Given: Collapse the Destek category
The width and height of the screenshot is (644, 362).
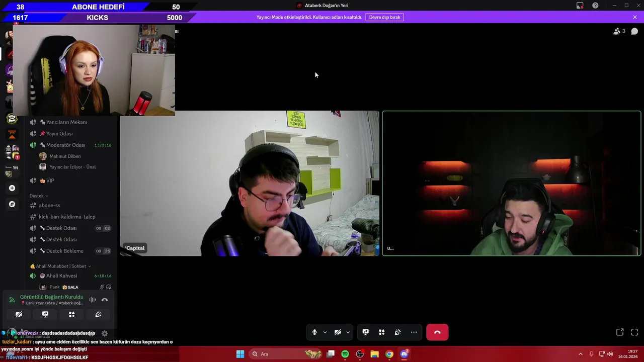Looking at the screenshot, I should [x=39, y=196].
